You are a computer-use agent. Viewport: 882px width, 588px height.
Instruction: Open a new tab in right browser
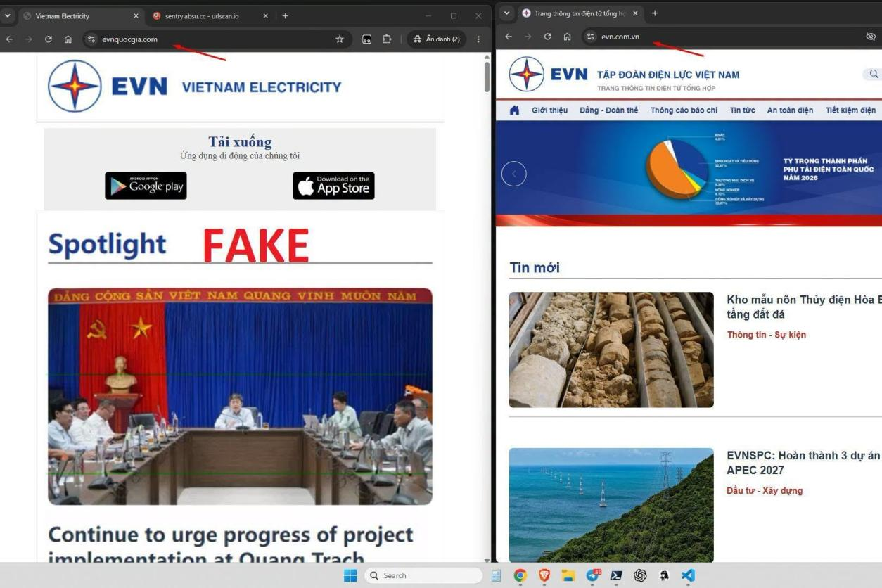tap(655, 13)
